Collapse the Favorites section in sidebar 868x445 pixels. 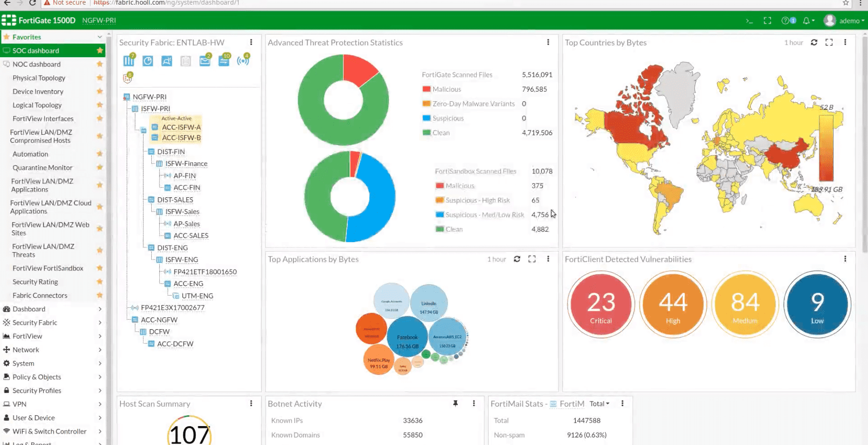100,37
